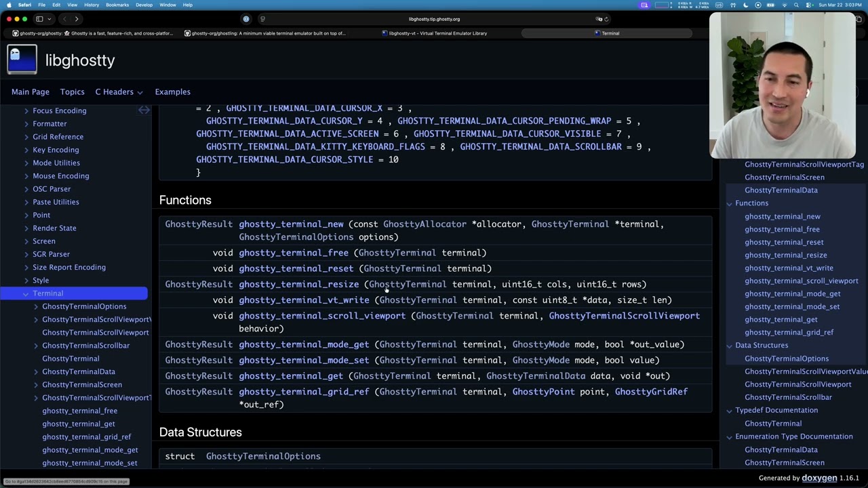868x488 pixels.
Task: Open ghostty_terminal_scroll_viewport in the Functions table
Action: tap(322, 316)
